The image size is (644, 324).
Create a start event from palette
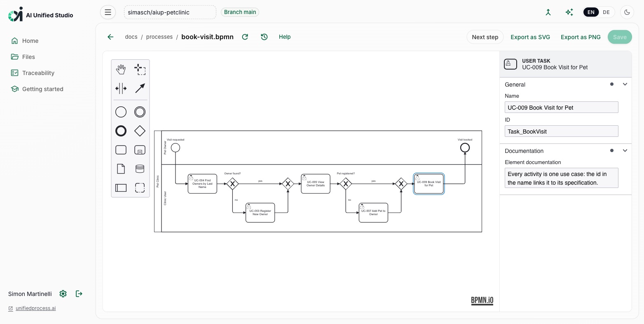[121, 112]
